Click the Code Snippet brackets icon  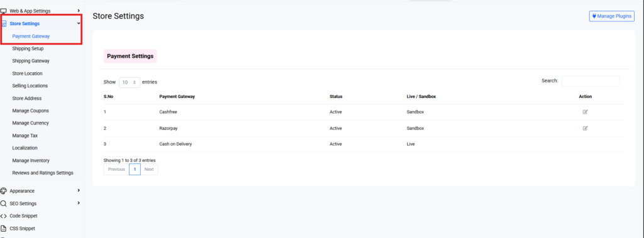point(3,216)
